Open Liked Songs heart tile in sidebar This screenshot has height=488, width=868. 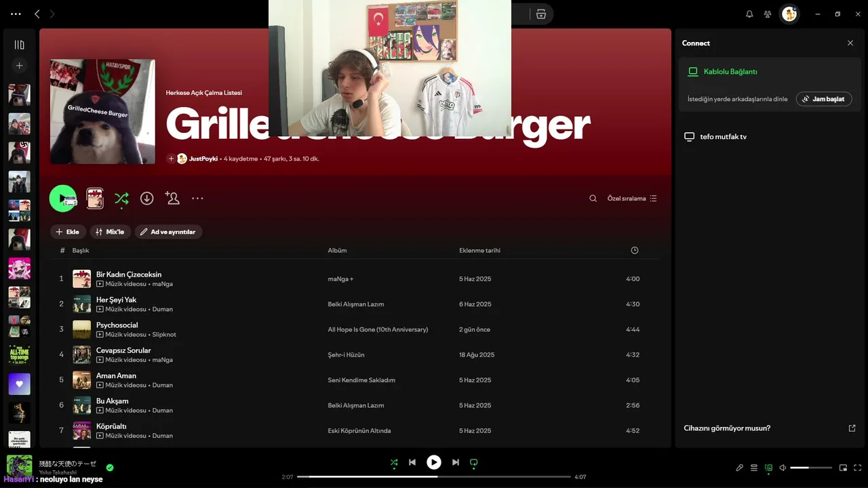(x=19, y=384)
